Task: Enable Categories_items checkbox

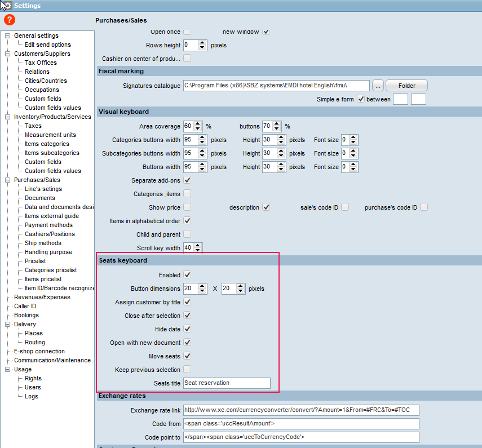Action: pos(187,194)
